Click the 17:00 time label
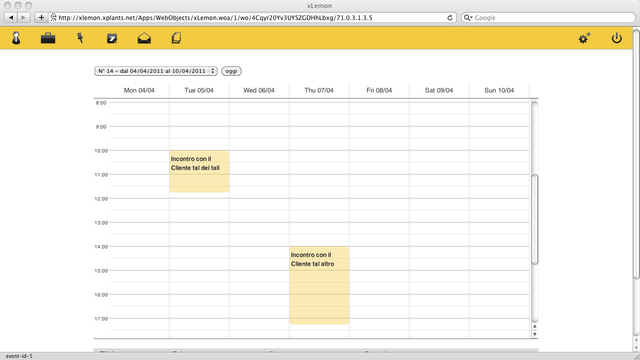Image resolution: width=640 pixels, height=360 pixels. (x=101, y=319)
